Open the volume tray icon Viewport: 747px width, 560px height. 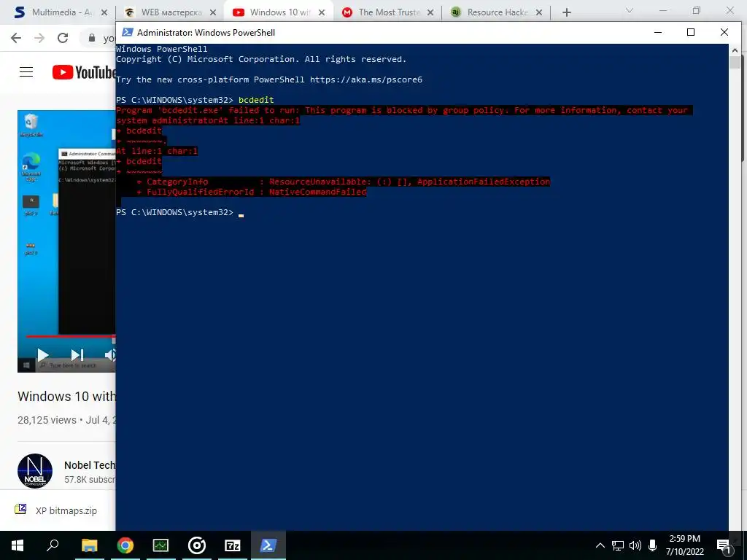pos(635,545)
